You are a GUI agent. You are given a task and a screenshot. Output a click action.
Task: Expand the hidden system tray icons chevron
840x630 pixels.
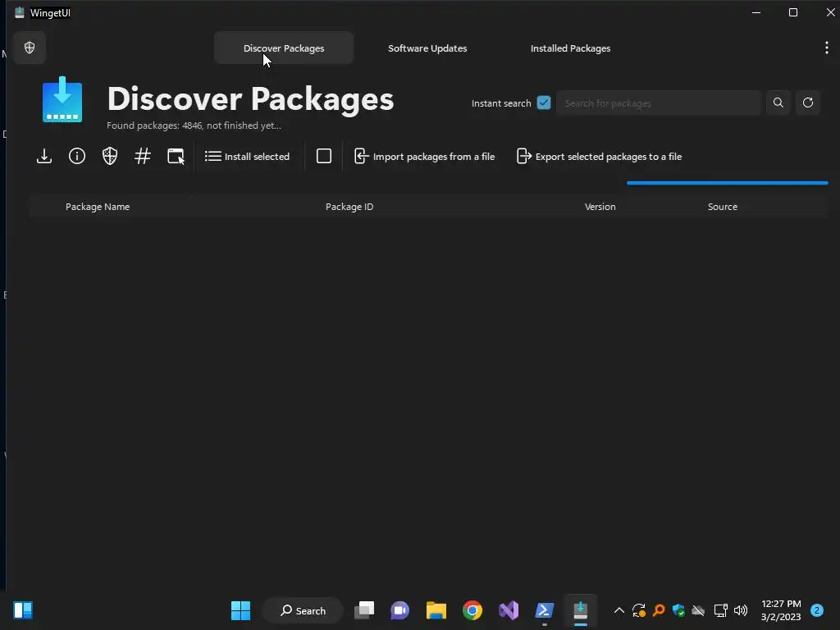tap(619, 610)
